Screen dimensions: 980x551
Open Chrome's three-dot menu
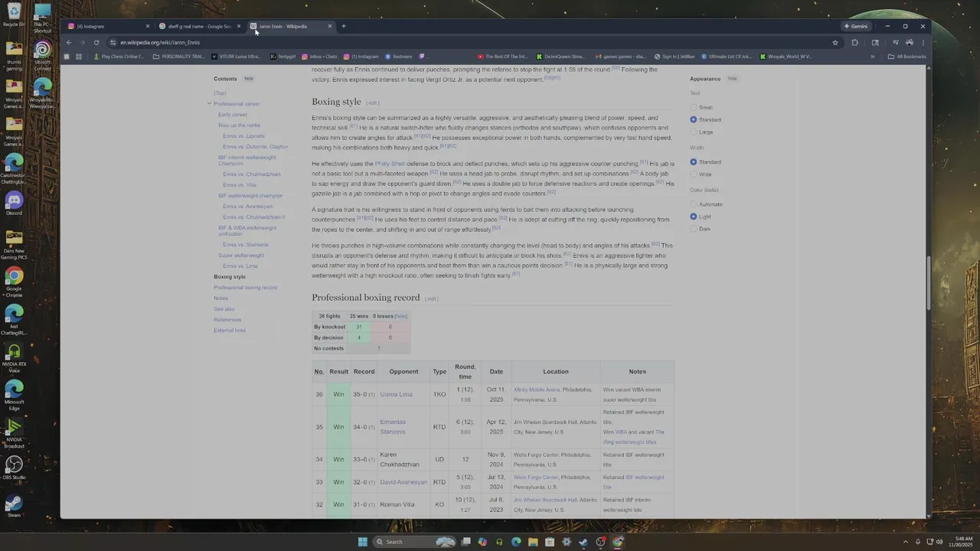923,42
